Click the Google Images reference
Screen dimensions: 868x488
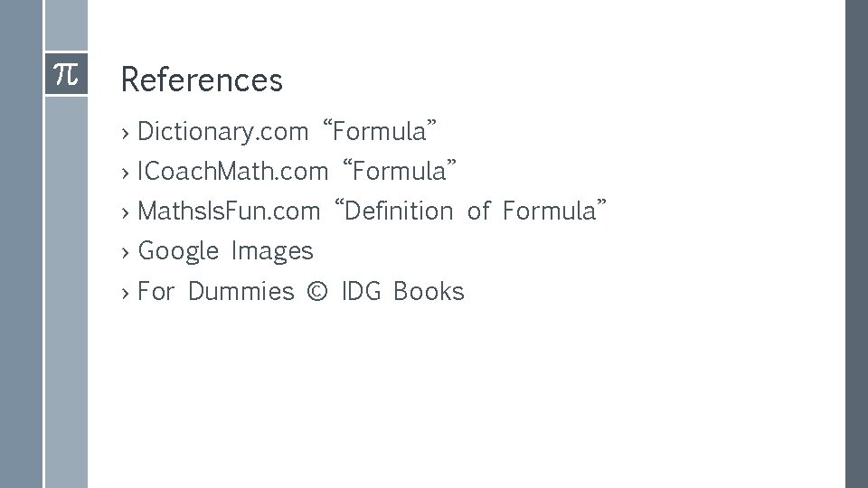coord(225,251)
